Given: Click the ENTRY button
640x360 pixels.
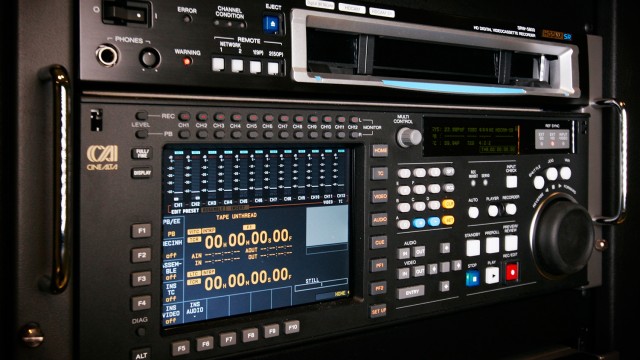Looking at the screenshot, I should click(x=410, y=292).
